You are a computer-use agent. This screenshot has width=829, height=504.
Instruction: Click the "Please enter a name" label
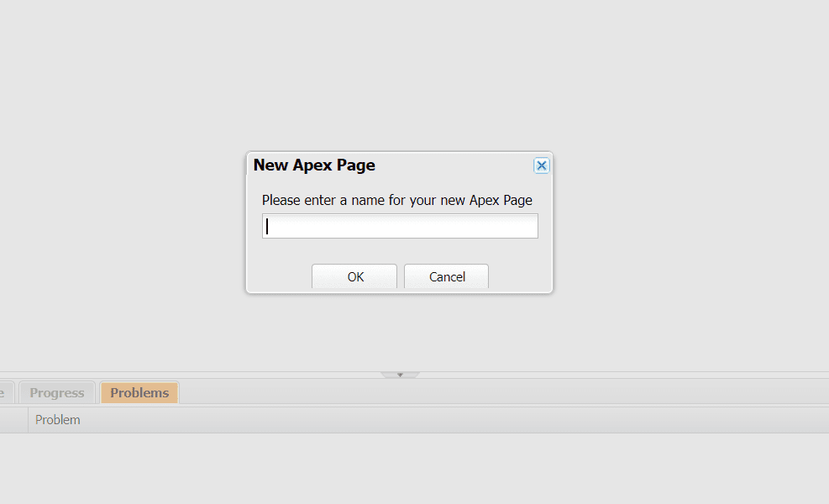[396, 200]
